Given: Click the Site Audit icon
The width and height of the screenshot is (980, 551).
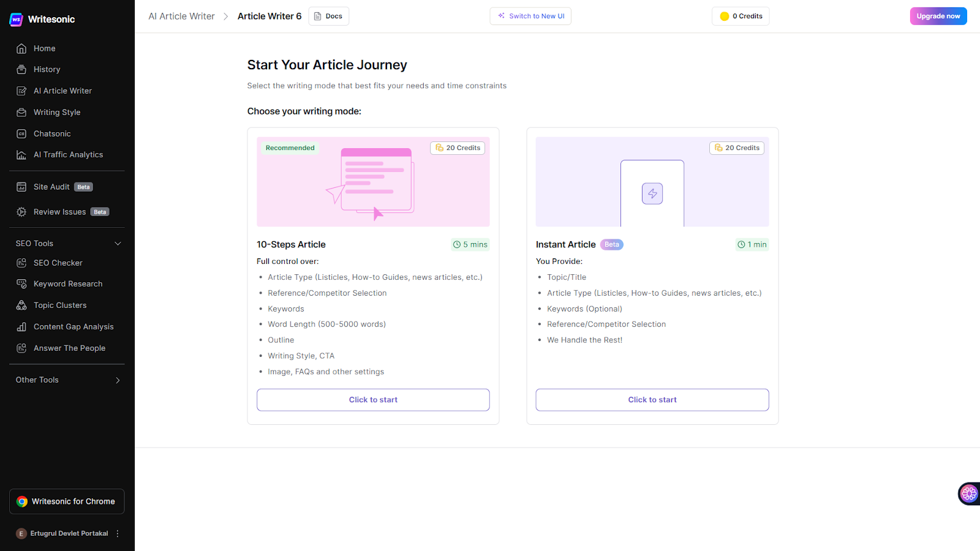Looking at the screenshot, I should click(21, 187).
